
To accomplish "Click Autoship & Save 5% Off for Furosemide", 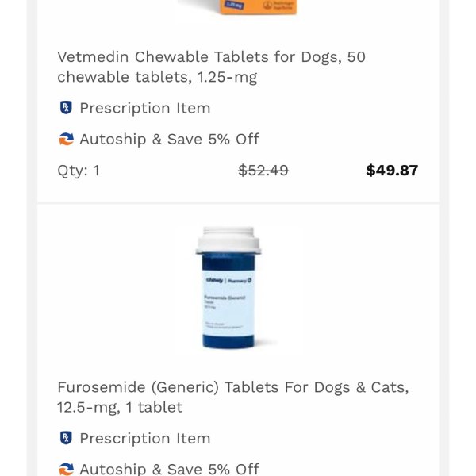I will point(170,470).
